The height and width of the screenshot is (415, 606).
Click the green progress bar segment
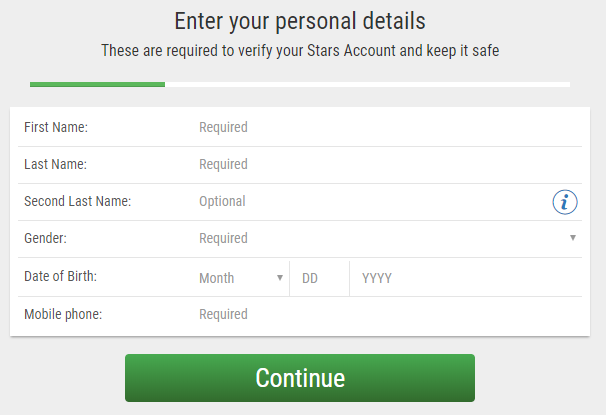(x=97, y=84)
